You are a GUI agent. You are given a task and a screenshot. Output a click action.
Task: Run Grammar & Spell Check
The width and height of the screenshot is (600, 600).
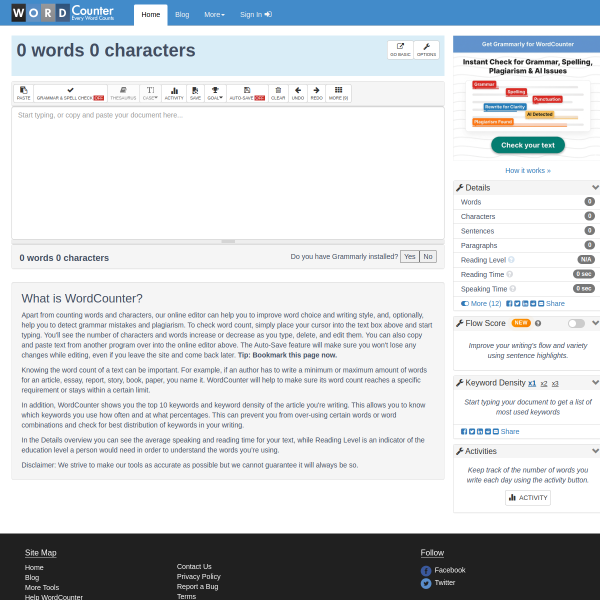70,93
